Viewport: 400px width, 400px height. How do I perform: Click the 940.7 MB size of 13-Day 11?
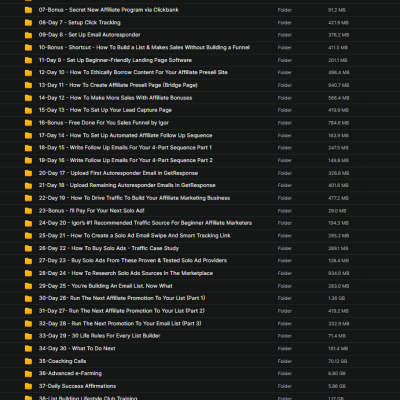pos(339,85)
